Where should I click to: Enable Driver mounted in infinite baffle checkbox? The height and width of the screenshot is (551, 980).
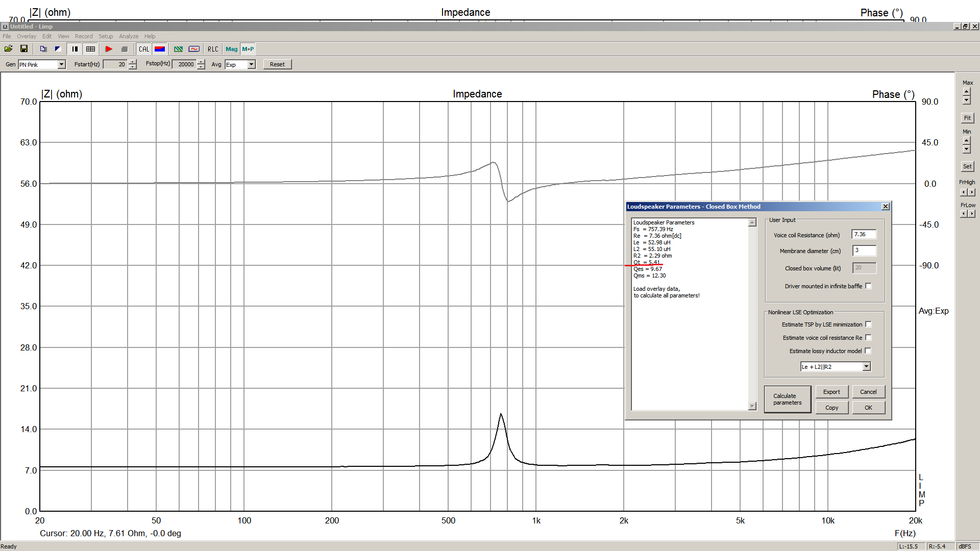coord(868,286)
